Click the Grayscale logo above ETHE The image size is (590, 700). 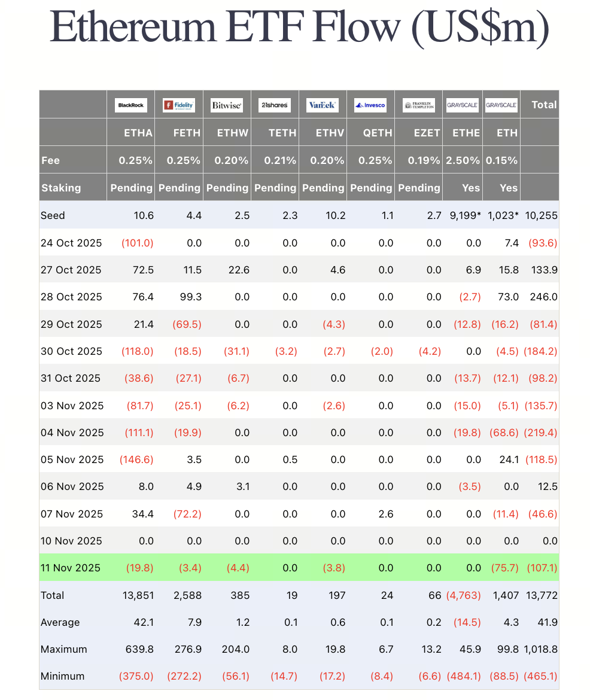463,105
